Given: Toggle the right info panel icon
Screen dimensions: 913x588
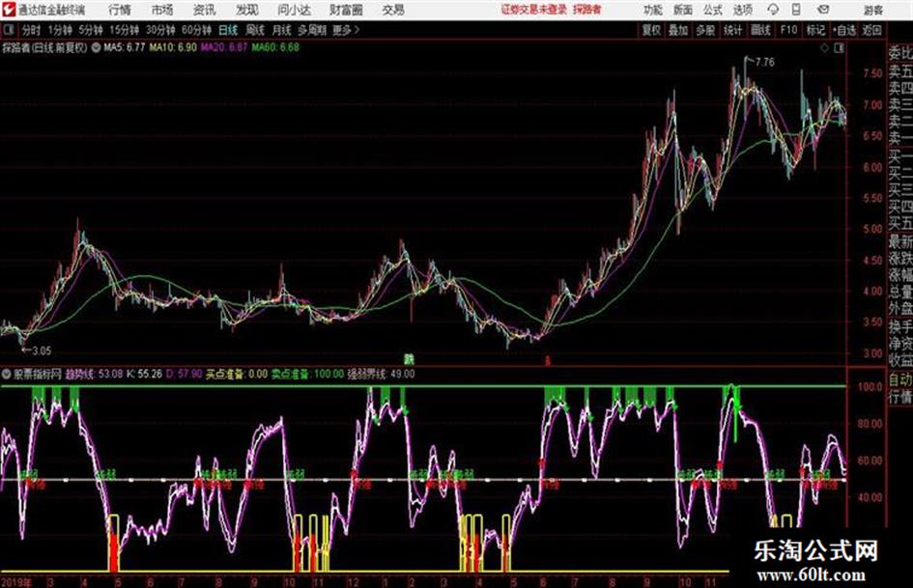Looking at the screenshot, I should coord(839,48).
